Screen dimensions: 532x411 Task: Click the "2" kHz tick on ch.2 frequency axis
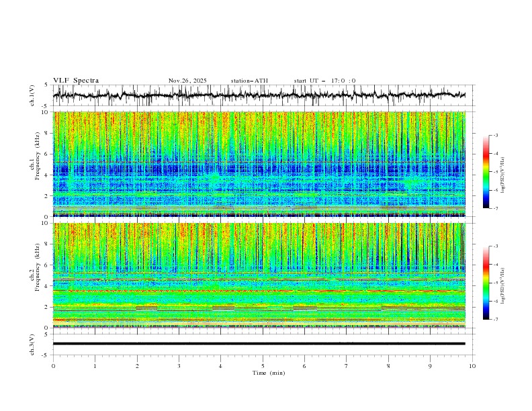point(46,307)
